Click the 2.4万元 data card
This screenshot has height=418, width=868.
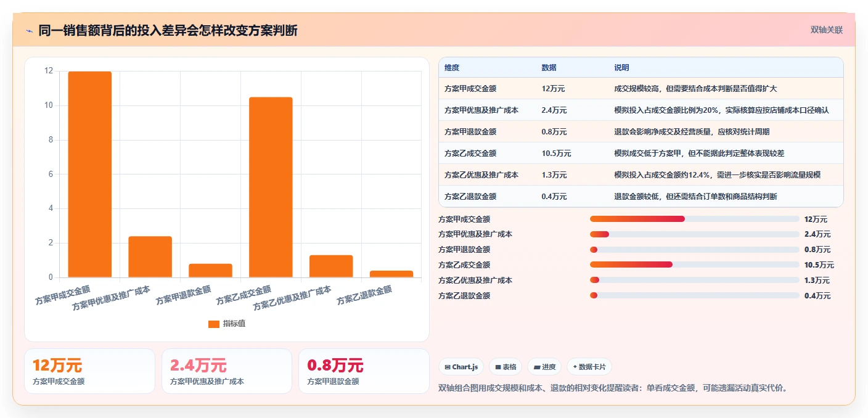pyautogui.click(x=227, y=371)
